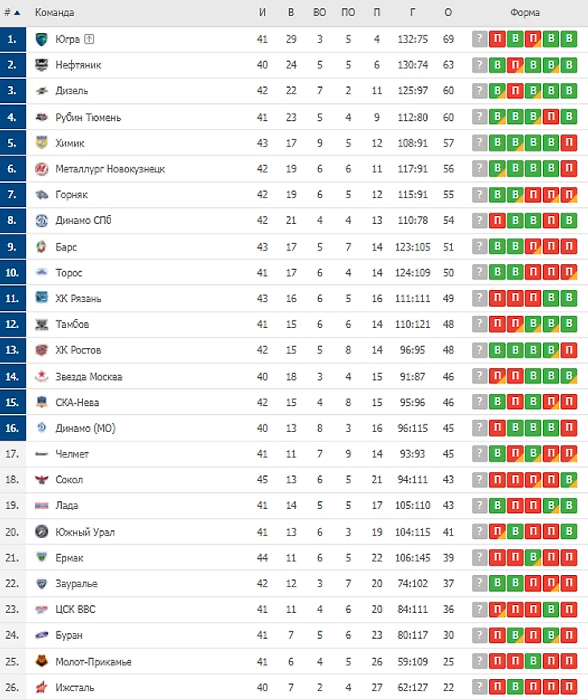Sort standings by the Г goals column

coord(412,13)
